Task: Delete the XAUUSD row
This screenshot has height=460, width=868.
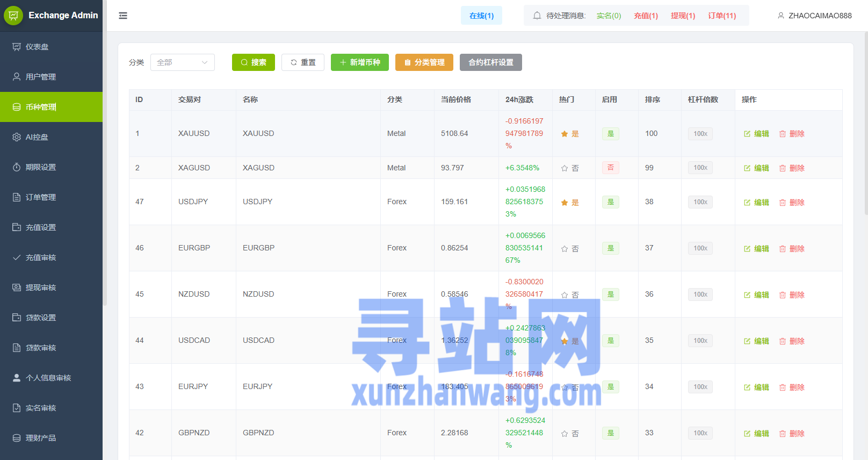Action: [x=792, y=134]
